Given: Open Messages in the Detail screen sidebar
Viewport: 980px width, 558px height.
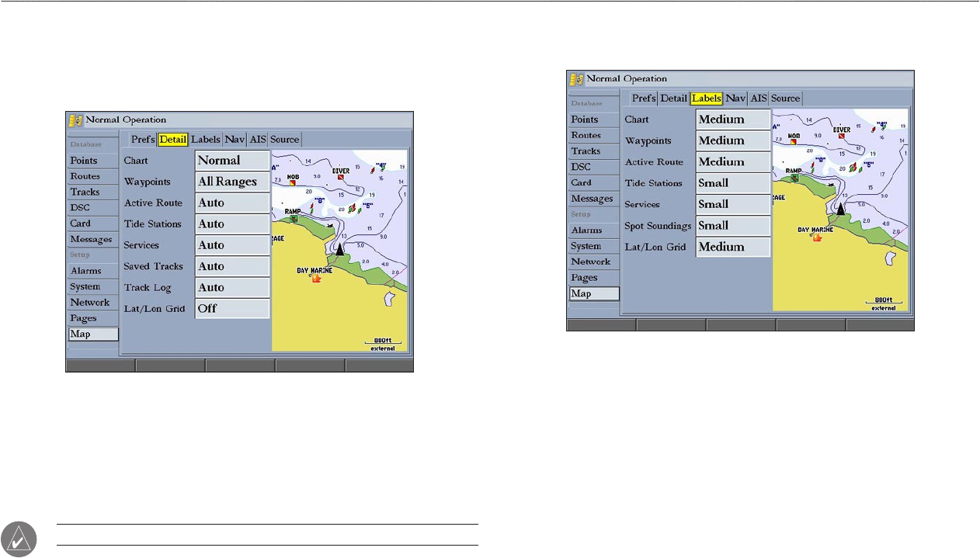Looking at the screenshot, I should click(x=93, y=239).
